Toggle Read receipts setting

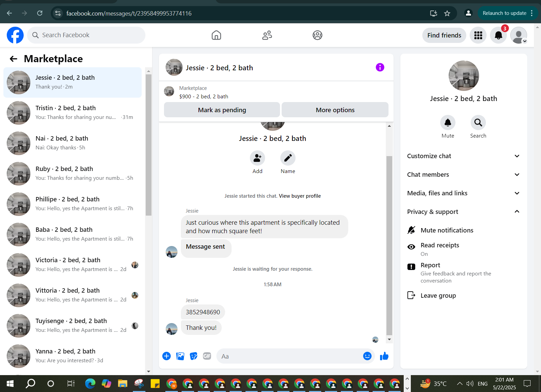pos(463,249)
